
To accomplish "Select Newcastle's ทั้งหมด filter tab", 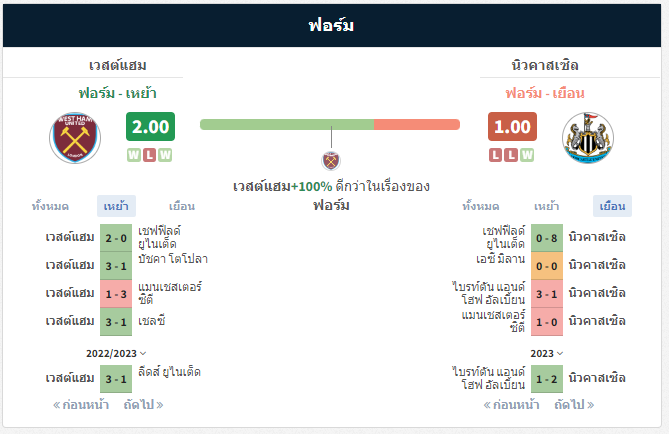I will pyautogui.click(x=480, y=206).
